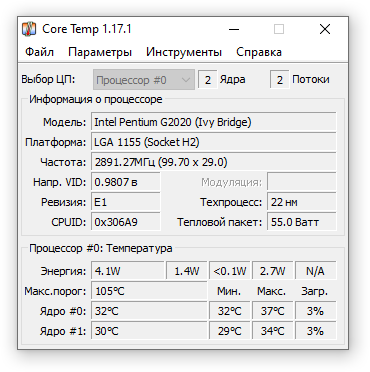The height and width of the screenshot is (372, 370).
Task: Click Ядро #0 maximum temperature 37°C
Action: [x=273, y=311]
